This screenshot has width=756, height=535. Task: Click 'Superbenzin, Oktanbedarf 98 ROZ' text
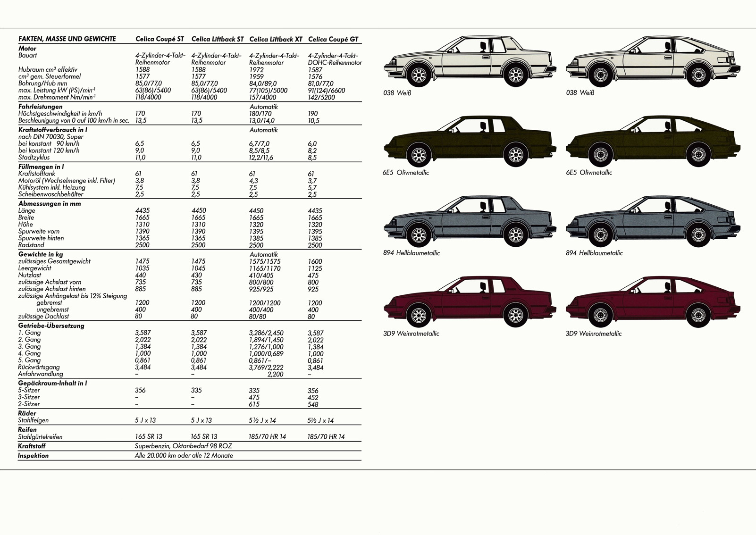coord(184,446)
